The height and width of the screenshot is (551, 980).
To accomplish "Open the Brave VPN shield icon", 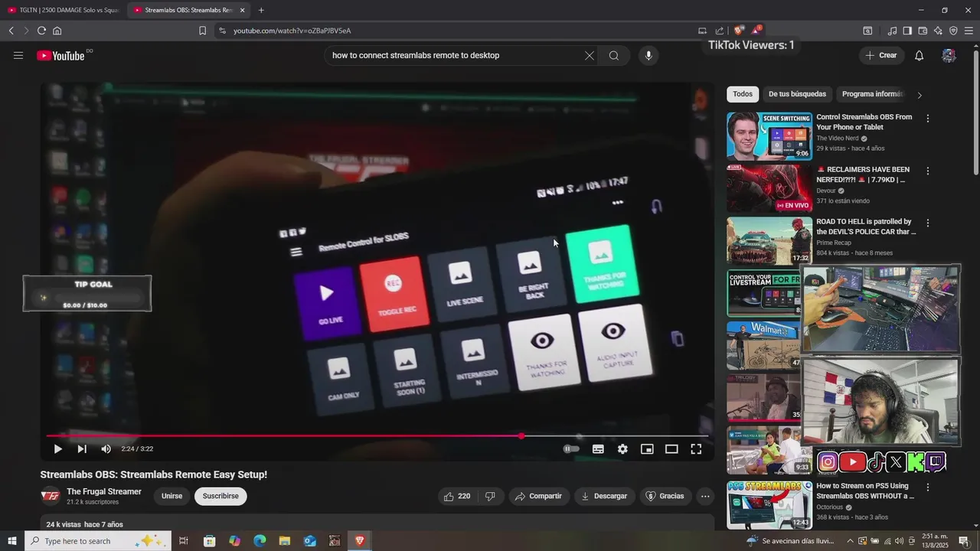I will 953,31.
